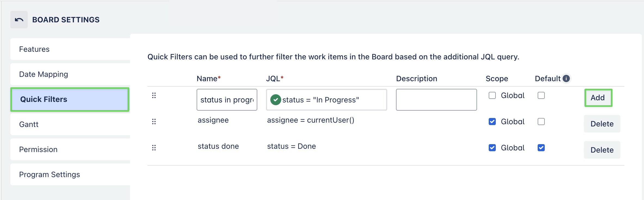This screenshot has height=200, width=644.
Task: Delete the status done quick filter
Action: pos(602,150)
